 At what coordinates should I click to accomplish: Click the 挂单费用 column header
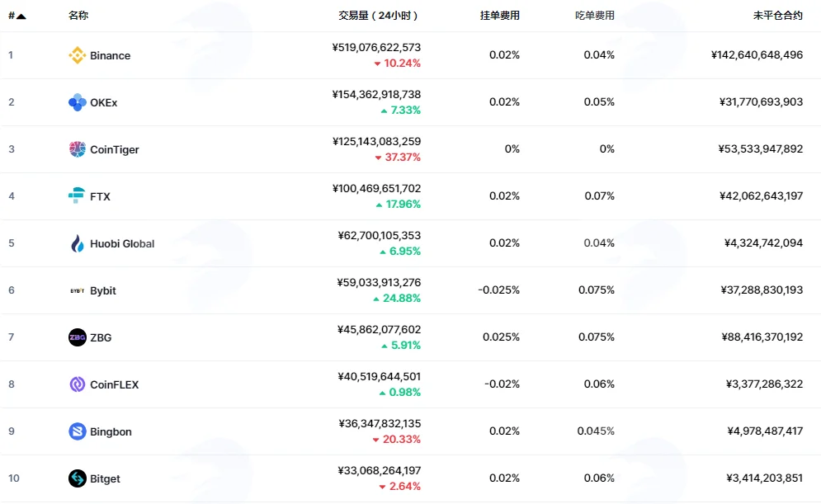(x=499, y=16)
